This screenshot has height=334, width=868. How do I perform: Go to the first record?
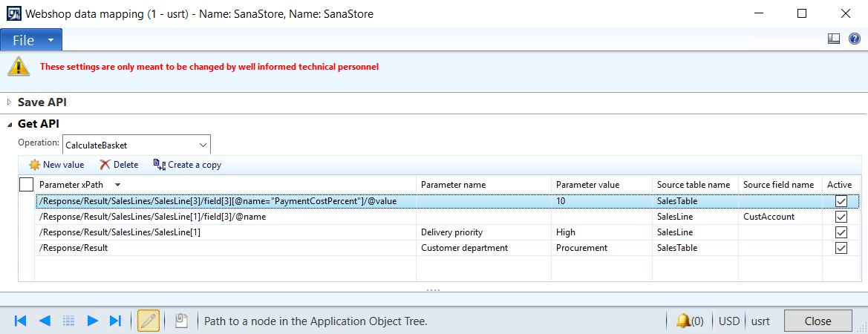21,321
